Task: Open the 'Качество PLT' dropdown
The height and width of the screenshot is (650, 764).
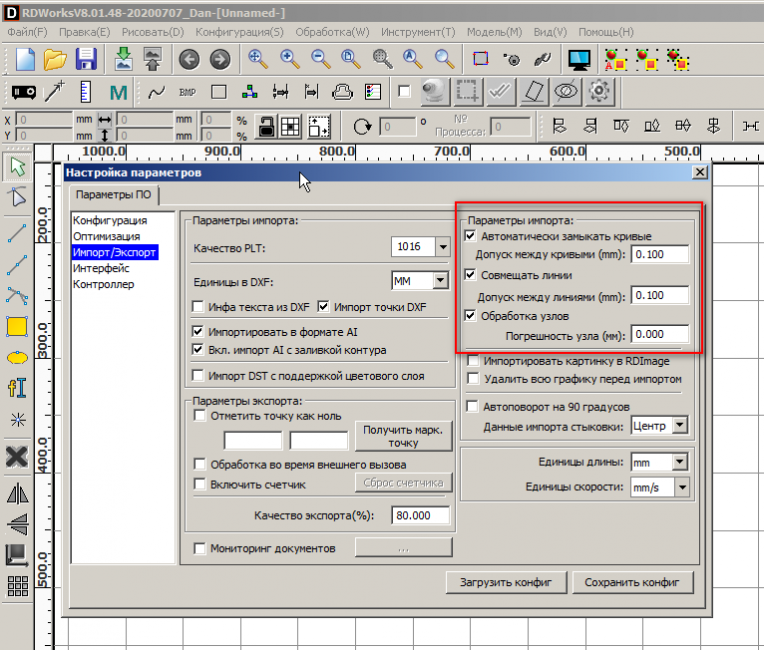Action: coord(442,247)
